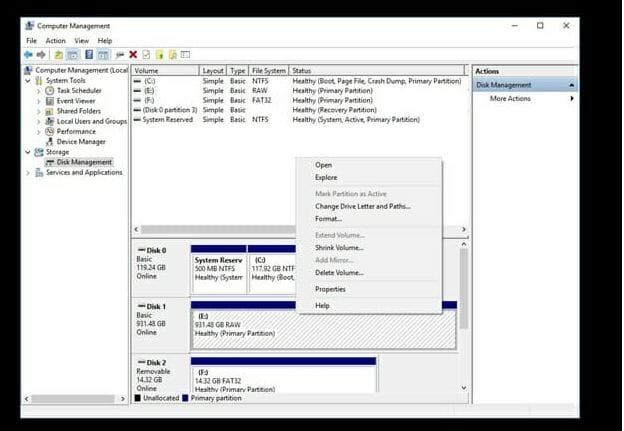Click the System Tools icon in the tree
Screen dimensions: 624x431
[39, 81]
